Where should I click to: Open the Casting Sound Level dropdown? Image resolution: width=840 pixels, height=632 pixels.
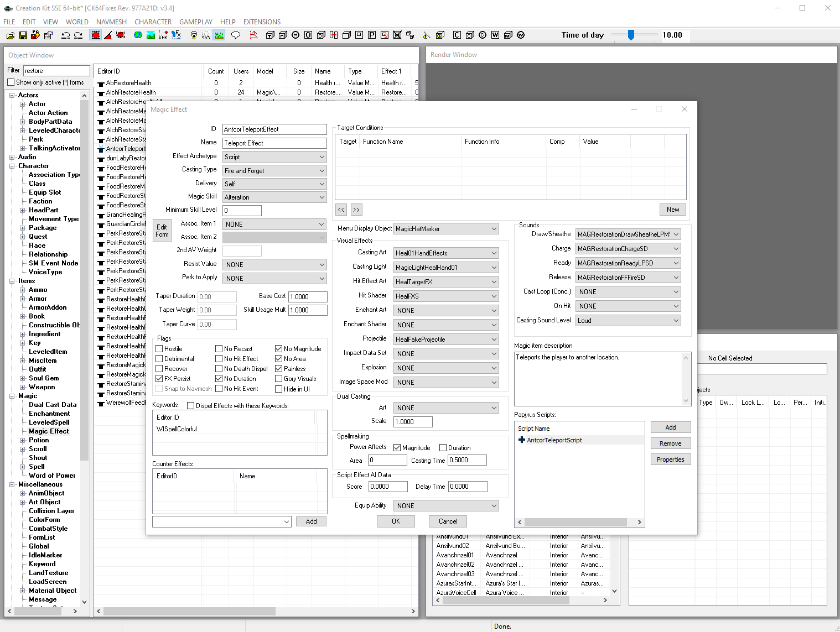click(x=628, y=321)
